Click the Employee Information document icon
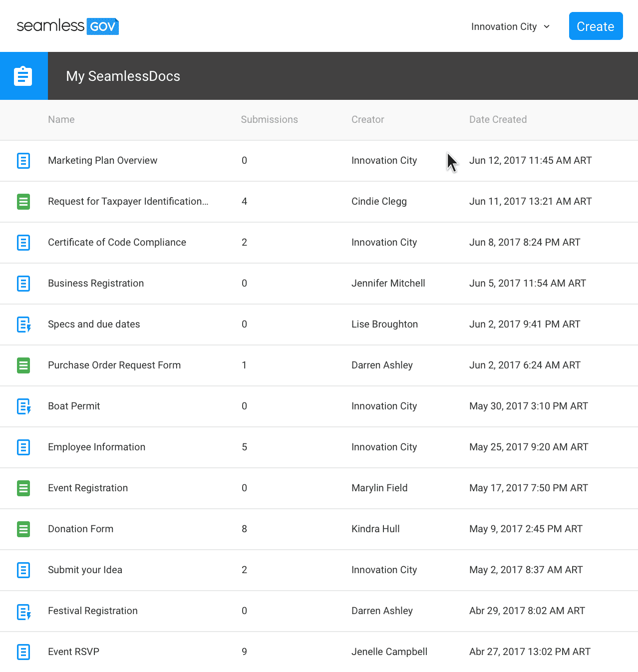 click(23, 447)
